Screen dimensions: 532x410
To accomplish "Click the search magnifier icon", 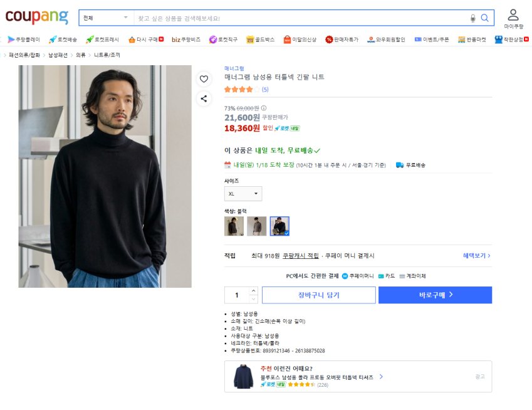I will click(484, 18).
